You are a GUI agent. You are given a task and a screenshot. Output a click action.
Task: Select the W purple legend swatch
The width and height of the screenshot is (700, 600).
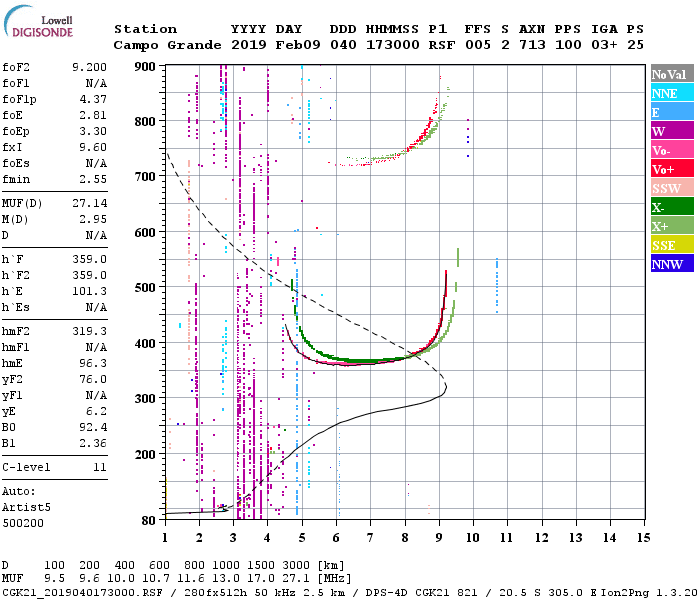pos(672,130)
